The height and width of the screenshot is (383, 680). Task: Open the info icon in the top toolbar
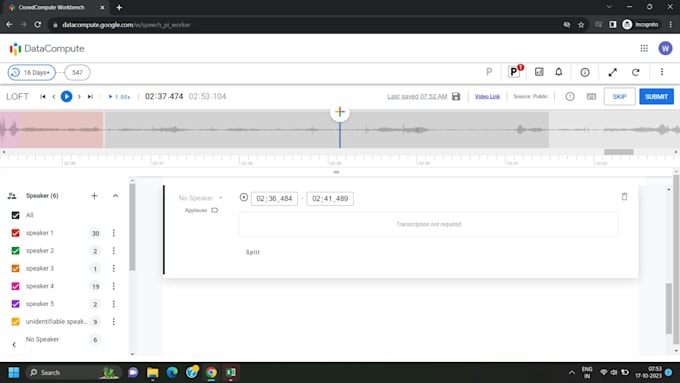click(x=585, y=72)
